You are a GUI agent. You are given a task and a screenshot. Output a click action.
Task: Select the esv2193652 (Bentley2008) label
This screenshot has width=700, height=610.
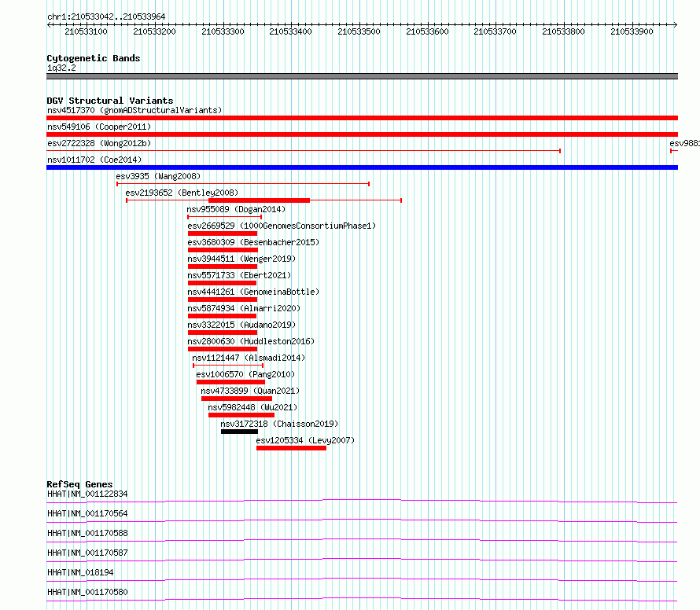182,193
